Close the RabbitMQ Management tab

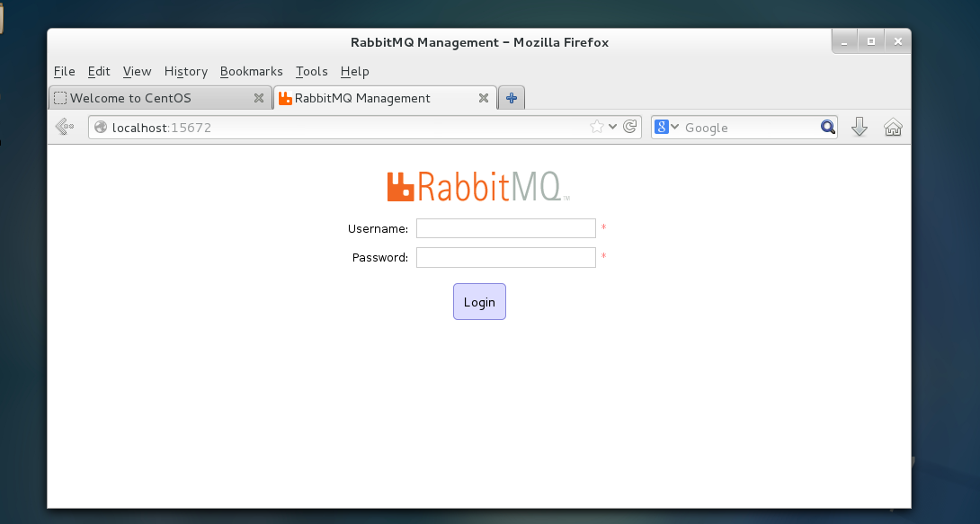(x=483, y=98)
